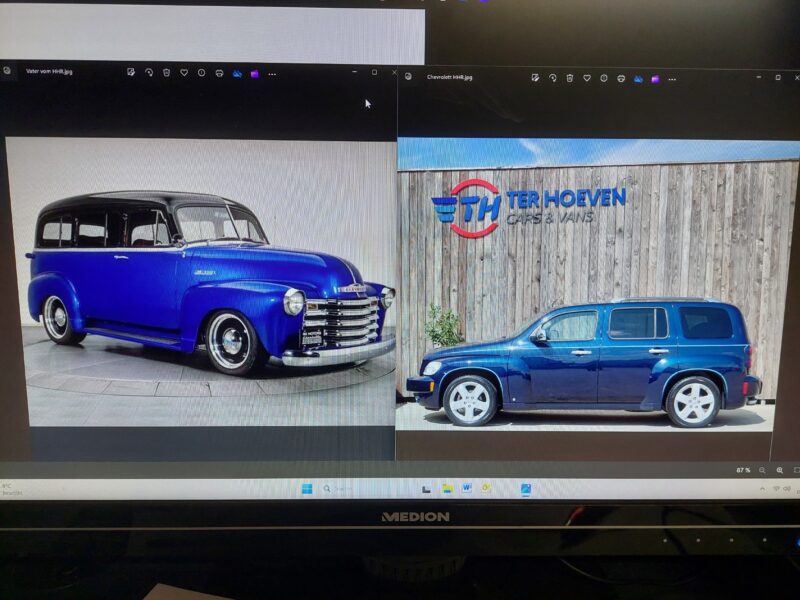Click purple app icon in Chevrolett HHR window
Viewport: 800px width, 600px height.
655,79
